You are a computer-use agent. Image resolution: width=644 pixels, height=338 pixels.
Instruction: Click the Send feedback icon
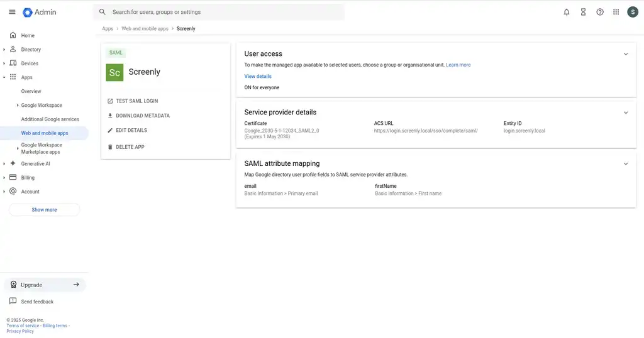(13, 301)
